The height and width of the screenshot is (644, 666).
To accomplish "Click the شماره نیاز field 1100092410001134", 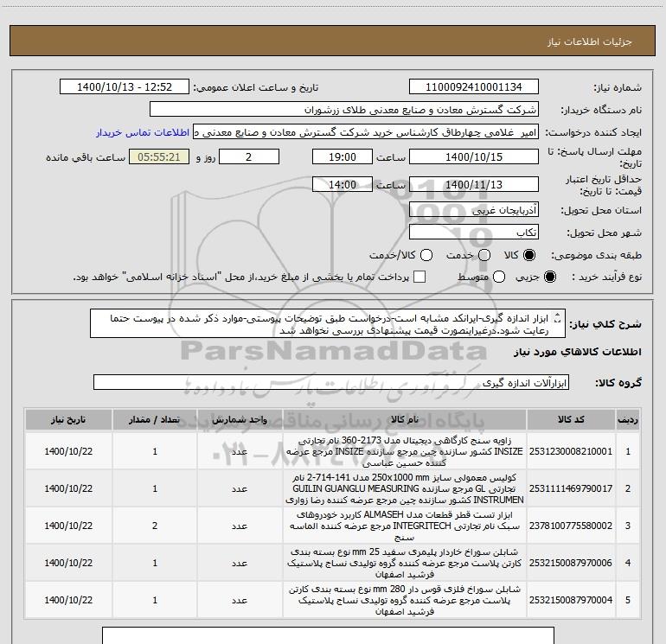I will tap(474, 87).
